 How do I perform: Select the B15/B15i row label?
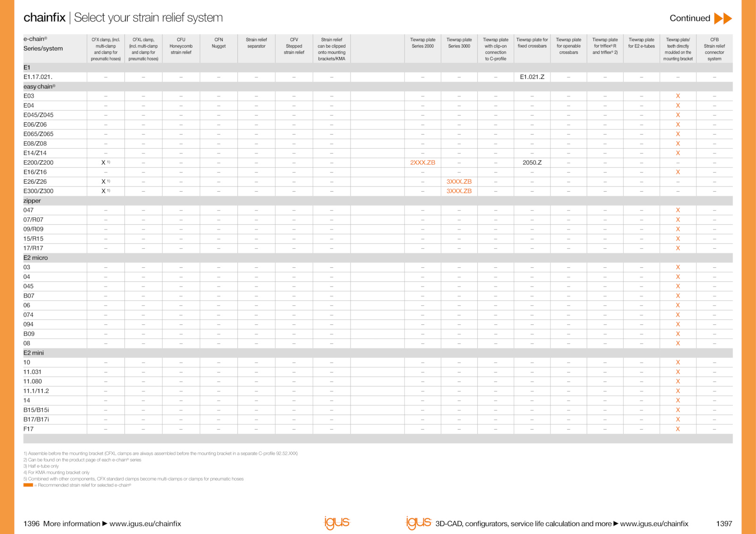pyautogui.click(x=36, y=410)
